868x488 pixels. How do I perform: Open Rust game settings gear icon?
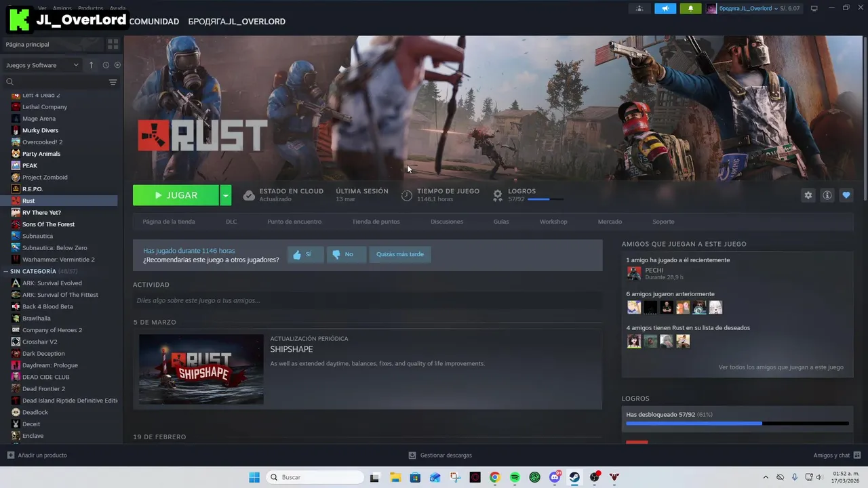(808, 195)
